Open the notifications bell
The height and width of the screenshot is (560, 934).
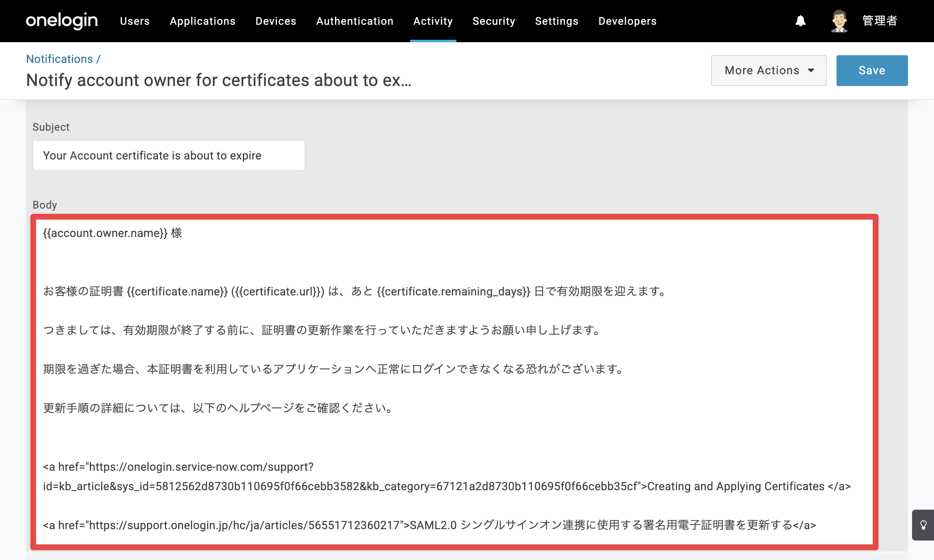click(x=800, y=21)
